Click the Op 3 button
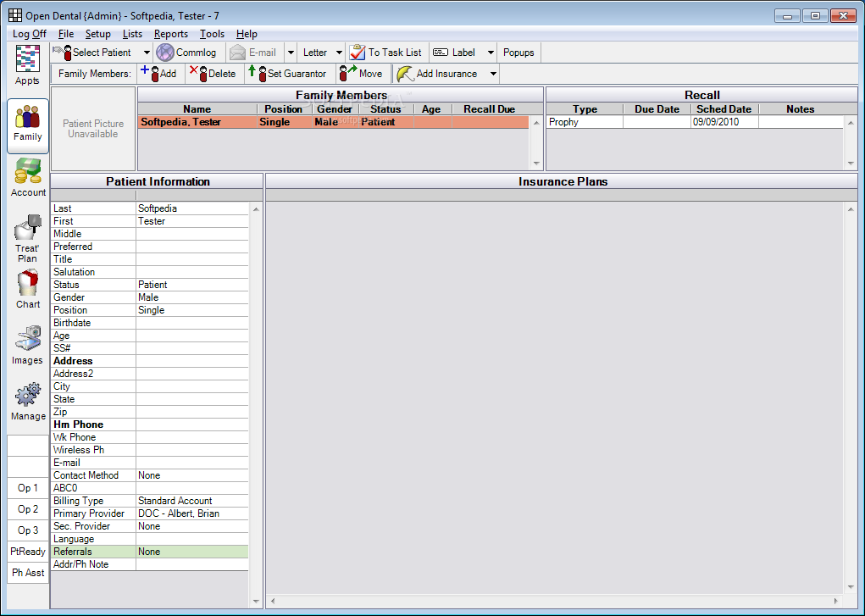 (x=28, y=530)
